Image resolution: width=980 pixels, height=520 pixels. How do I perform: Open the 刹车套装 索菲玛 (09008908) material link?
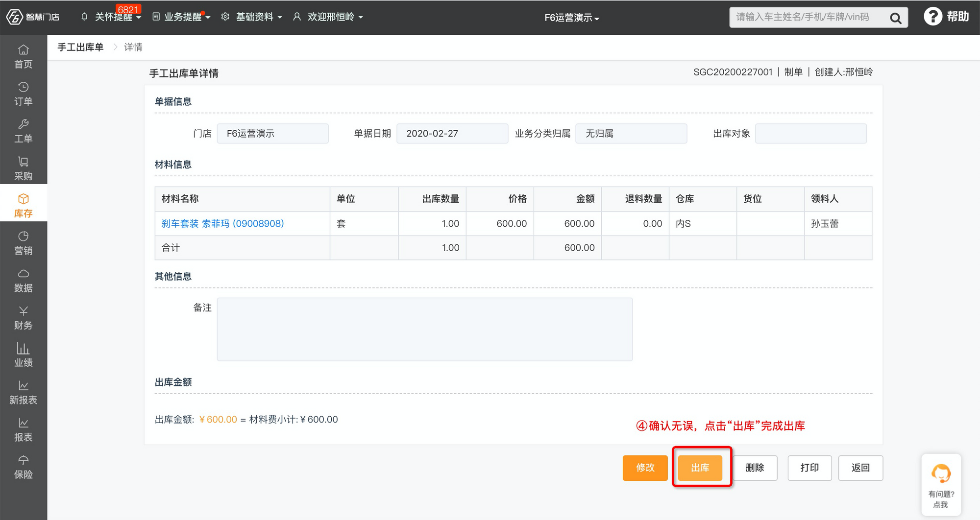(222, 223)
